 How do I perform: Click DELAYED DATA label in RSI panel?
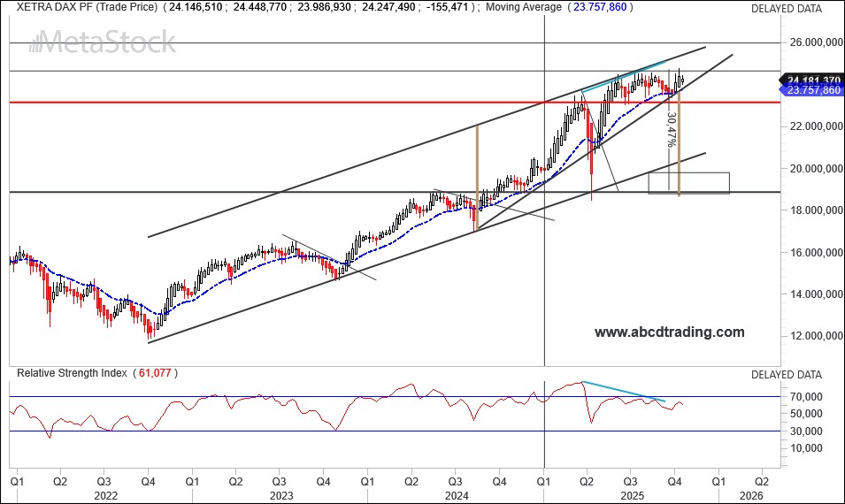786,374
